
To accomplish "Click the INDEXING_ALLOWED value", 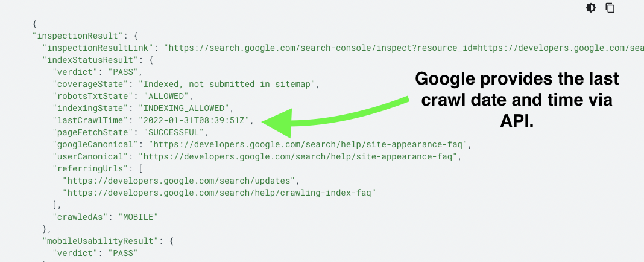I will coord(183,108).
